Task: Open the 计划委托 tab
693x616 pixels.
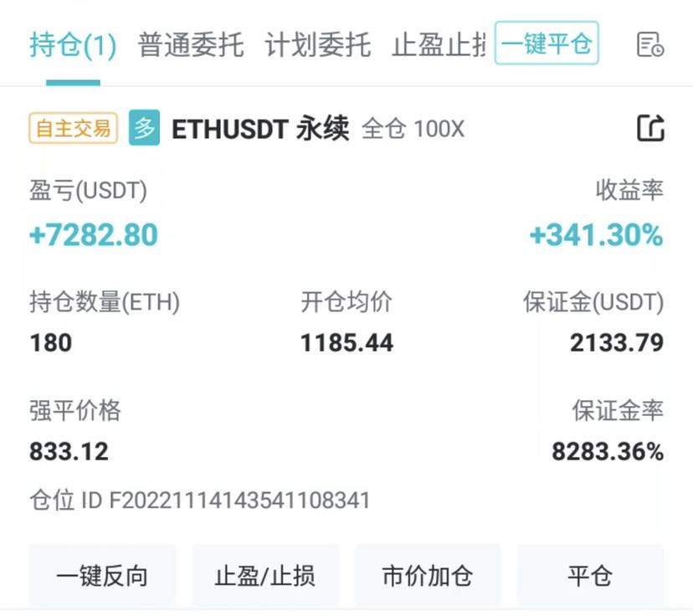Action: [318, 45]
